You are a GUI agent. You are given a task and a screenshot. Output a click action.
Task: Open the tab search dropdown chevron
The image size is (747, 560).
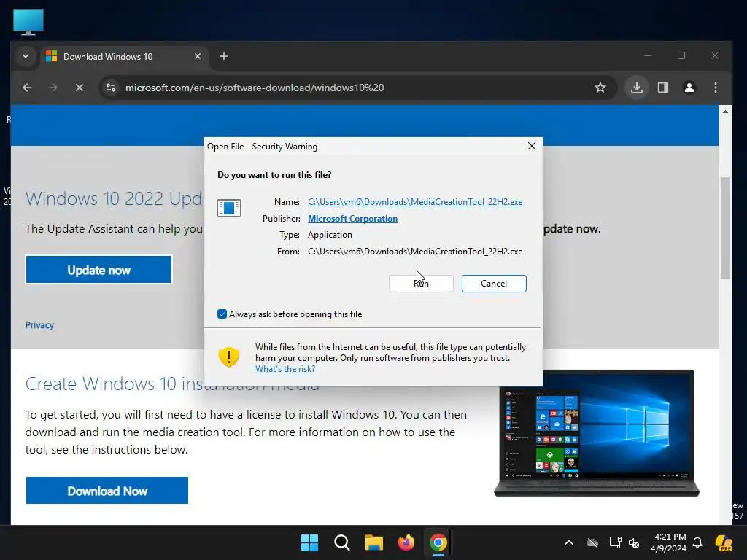coord(26,56)
